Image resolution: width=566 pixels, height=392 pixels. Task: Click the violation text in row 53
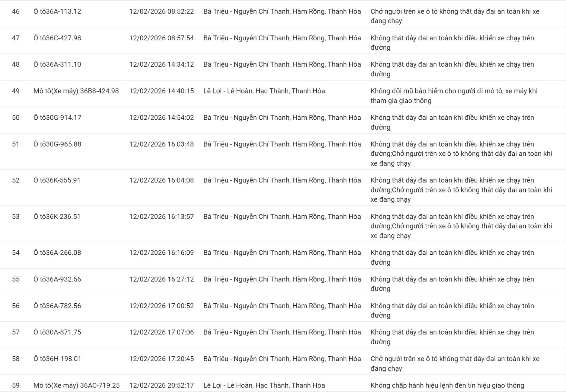pos(461,226)
